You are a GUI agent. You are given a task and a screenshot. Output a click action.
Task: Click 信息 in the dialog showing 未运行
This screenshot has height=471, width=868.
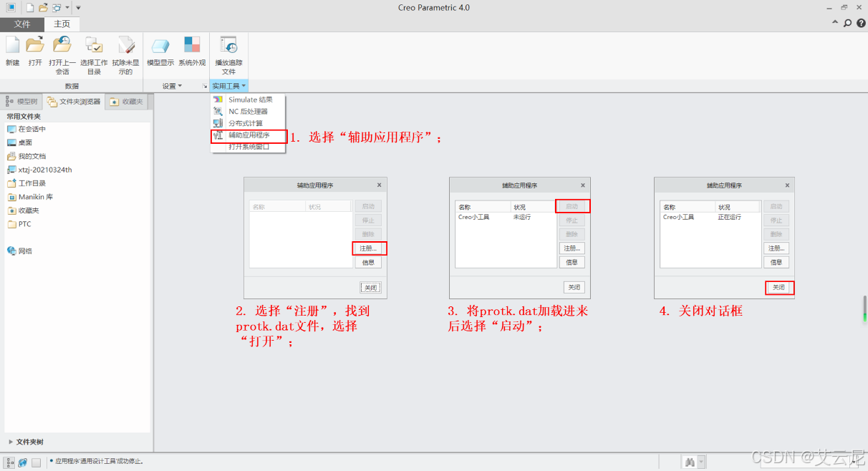(x=572, y=262)
